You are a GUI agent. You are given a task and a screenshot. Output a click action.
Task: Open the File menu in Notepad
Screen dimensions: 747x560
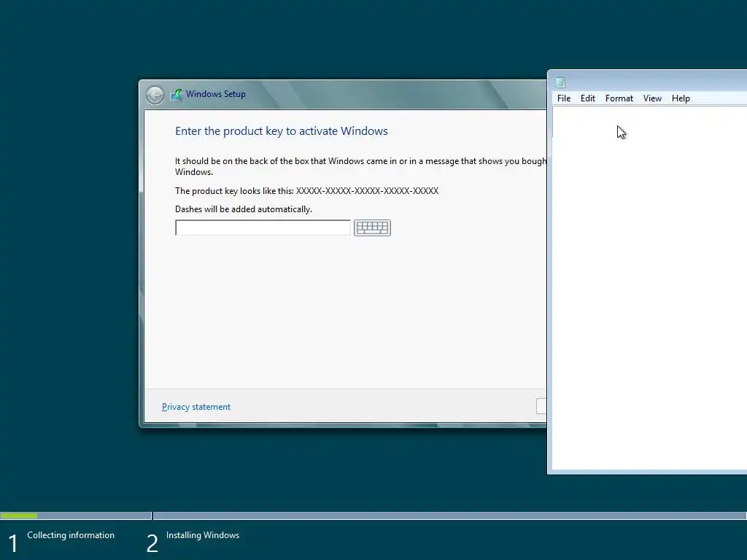point(564,98)
